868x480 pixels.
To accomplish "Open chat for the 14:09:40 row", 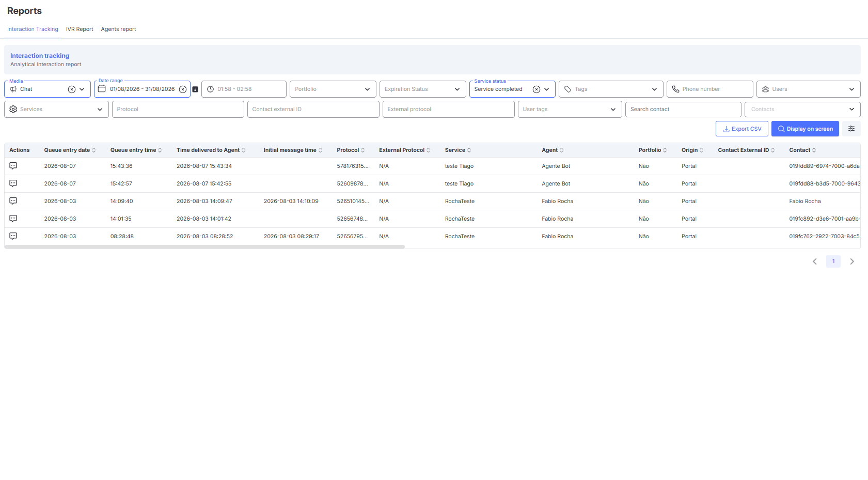I will 13,201.
